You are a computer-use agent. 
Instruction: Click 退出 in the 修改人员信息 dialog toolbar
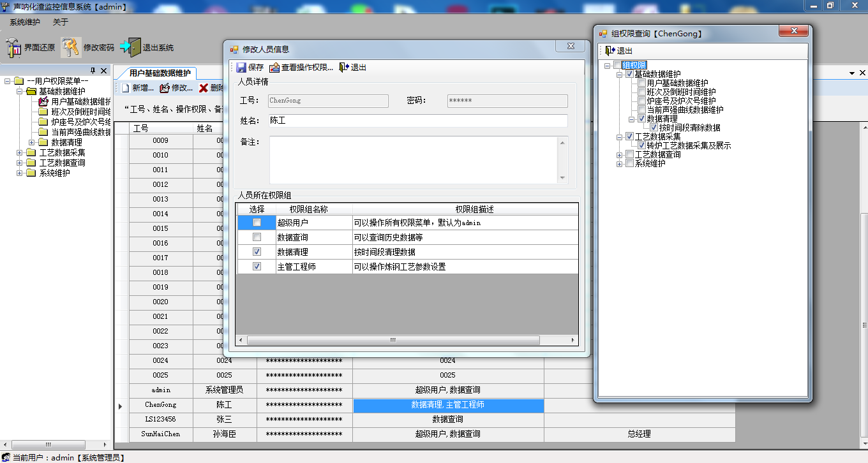pos(352,68)
